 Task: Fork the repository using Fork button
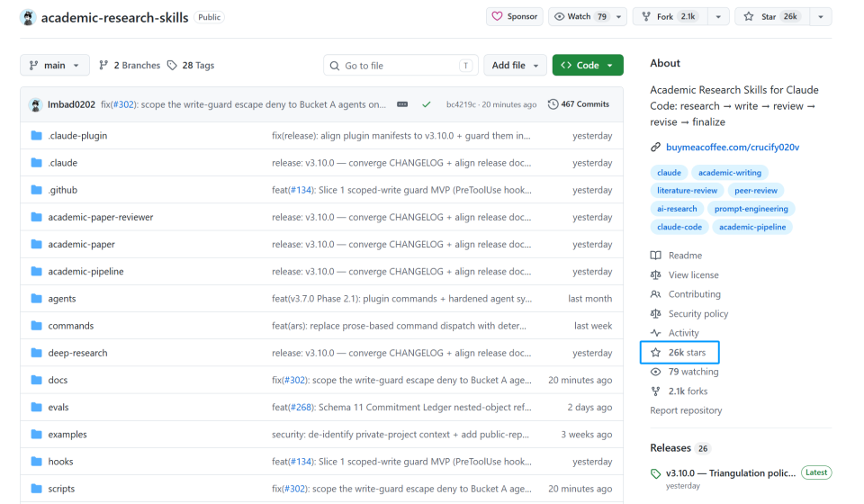point(669,16)
